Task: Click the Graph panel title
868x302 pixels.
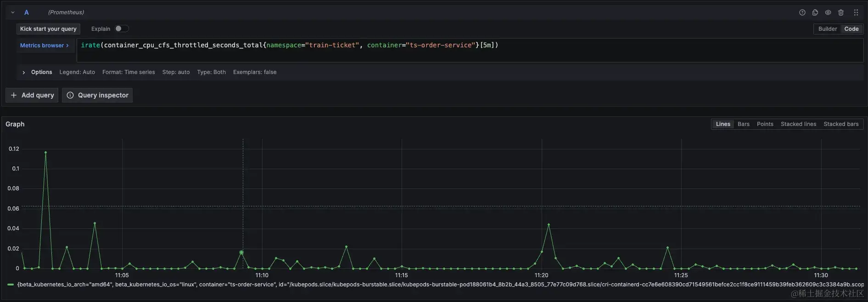Action: point(15,124)
